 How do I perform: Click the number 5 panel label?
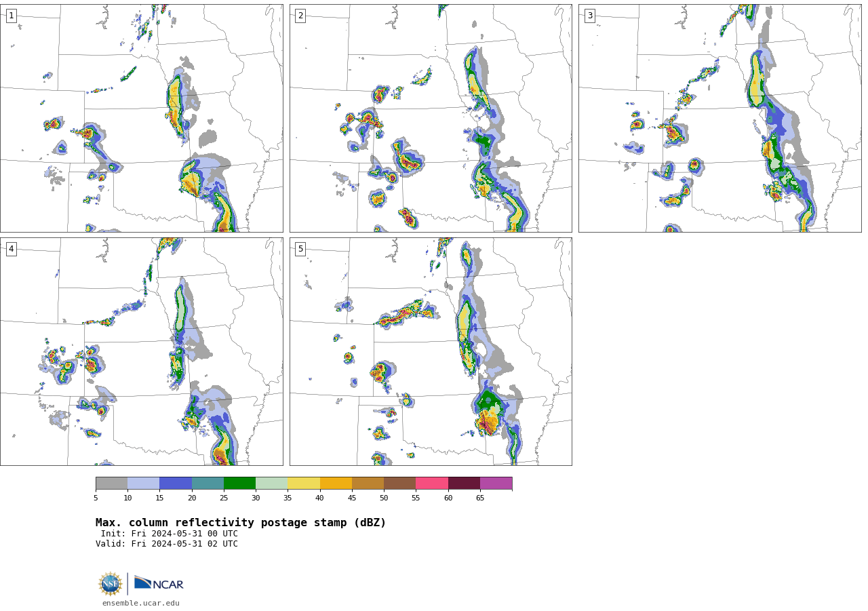[300, 249]
